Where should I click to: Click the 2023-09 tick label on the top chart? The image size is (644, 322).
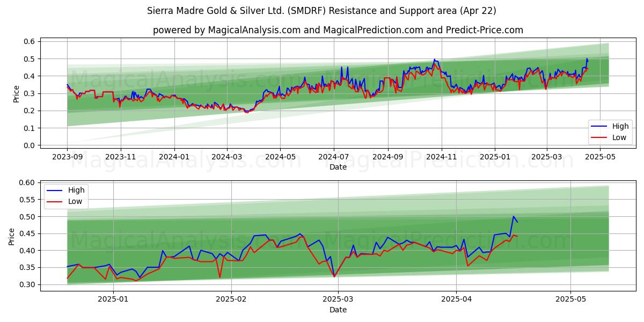coord(67,157)
